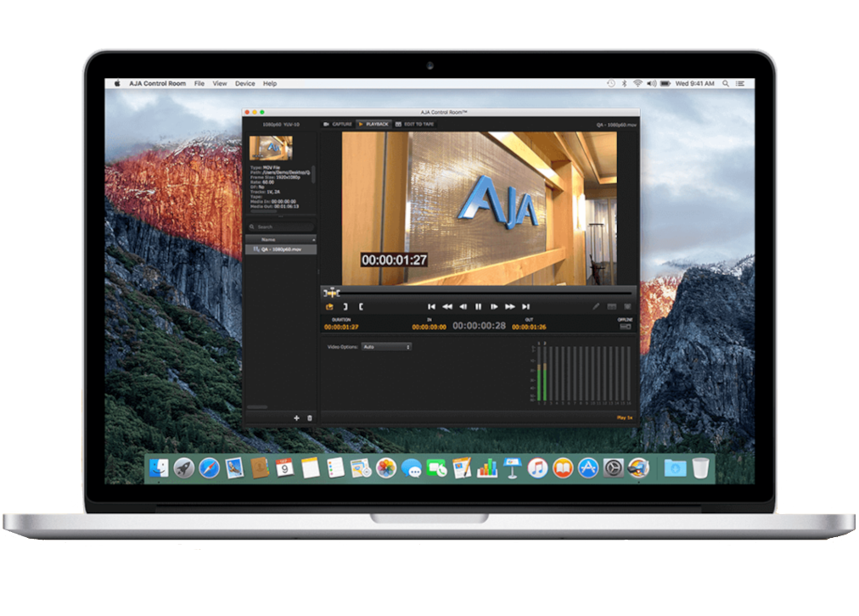Open the Device menu in the menu bar
Image resolution: width=859 pixels, height=616 pixels.
[244, 84]
